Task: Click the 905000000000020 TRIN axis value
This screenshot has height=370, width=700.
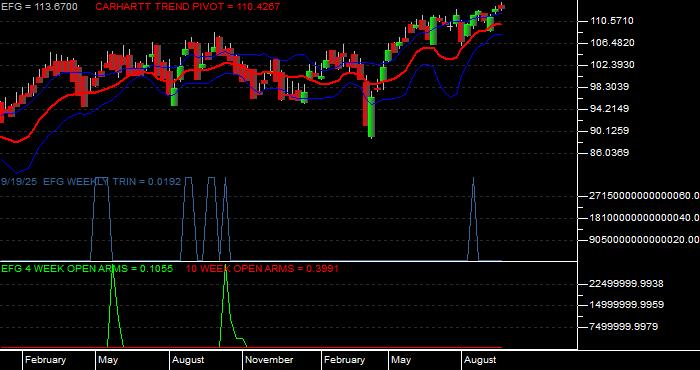Action: click(x=644, y=240)
